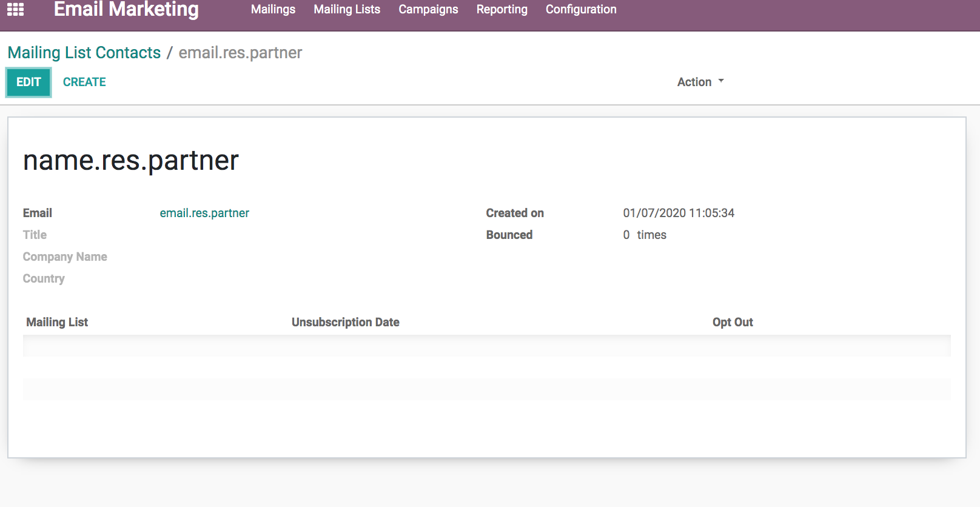The height and width of the screenshot is (507, 980).
Task: Click the Email Marketing app title
Action: (126, 9)
